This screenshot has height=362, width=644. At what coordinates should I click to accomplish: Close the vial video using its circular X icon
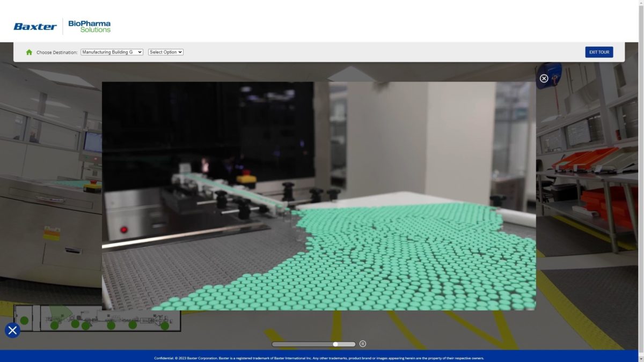tap(545, 78)
